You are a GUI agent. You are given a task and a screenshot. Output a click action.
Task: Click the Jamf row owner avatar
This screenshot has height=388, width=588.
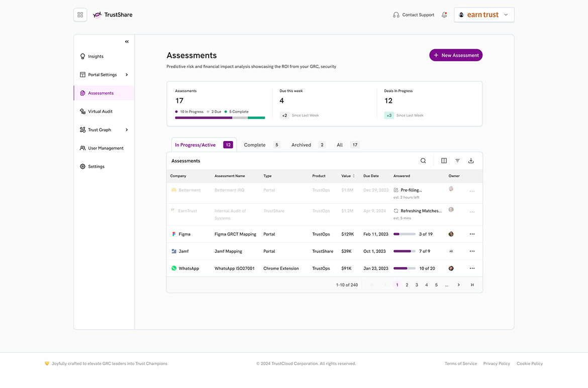451,251
